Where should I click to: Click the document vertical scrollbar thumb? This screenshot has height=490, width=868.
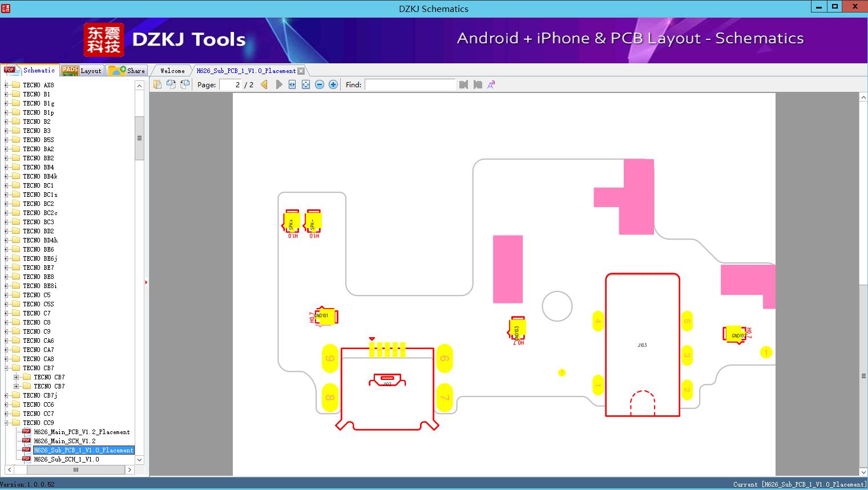[863, 375]
